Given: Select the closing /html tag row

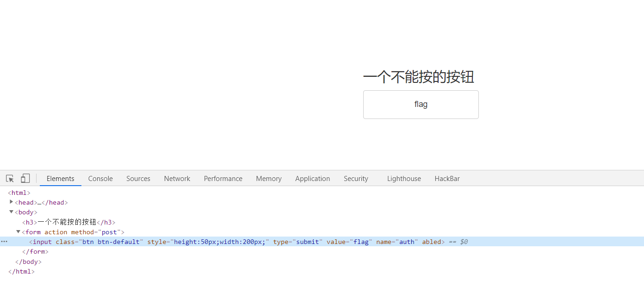Looking at the screenshot, I should (x=322, y=271).
